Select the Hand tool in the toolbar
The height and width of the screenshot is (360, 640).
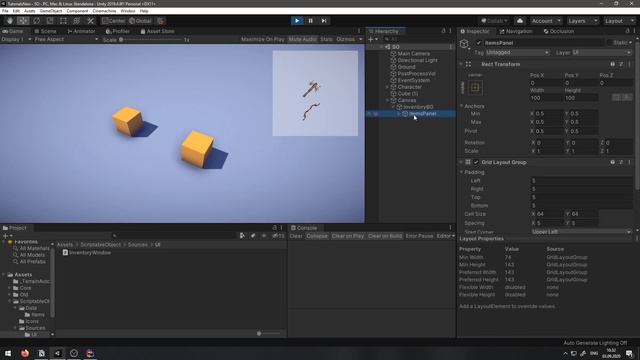tap(10, 21)
